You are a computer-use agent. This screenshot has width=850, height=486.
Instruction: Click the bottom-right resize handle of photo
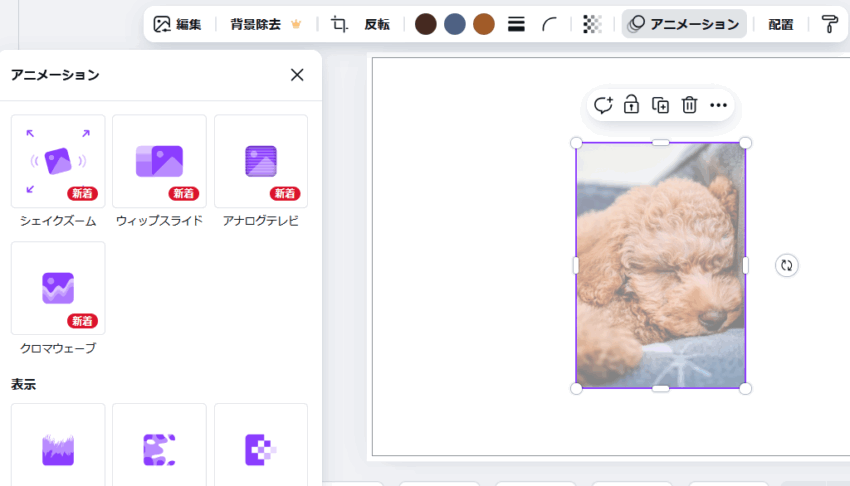click(x=745, y=388)
